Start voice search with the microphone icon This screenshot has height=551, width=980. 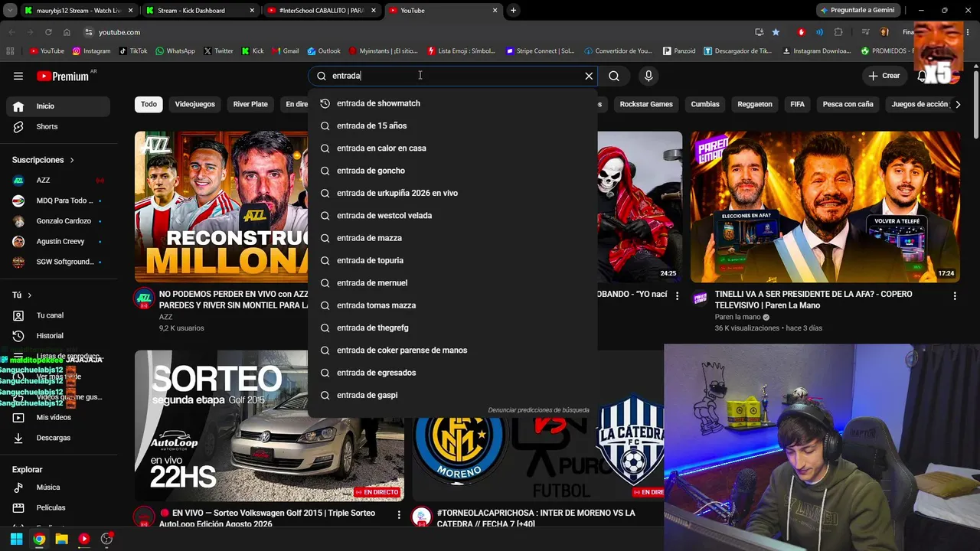pyautogui.click(x=648, y=76)
